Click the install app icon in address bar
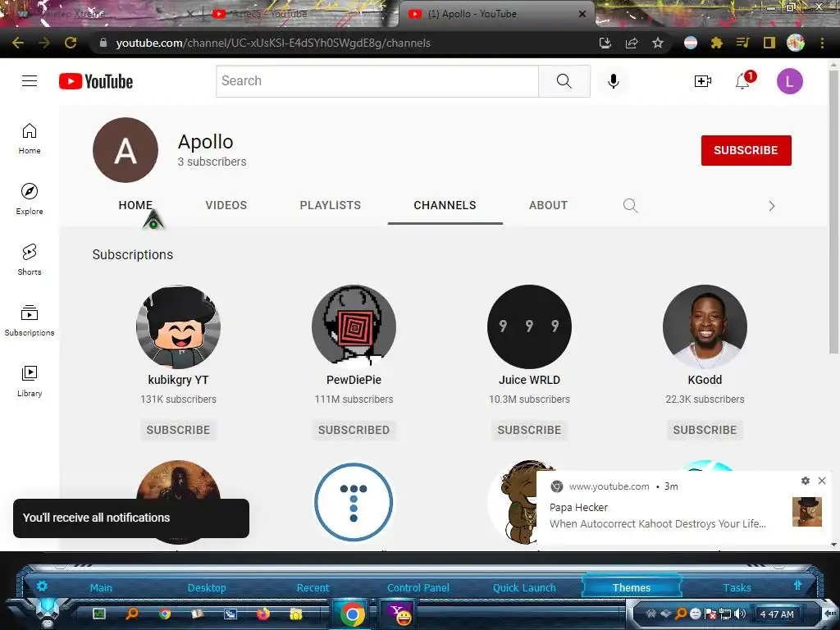This screenshot has width=840, height=630. [605, 43]
